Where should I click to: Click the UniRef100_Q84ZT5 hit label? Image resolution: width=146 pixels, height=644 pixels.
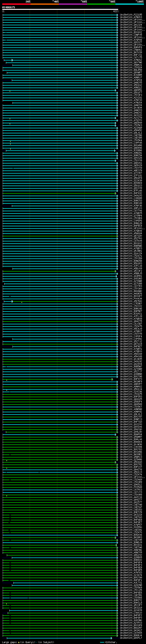pos(131,321)
